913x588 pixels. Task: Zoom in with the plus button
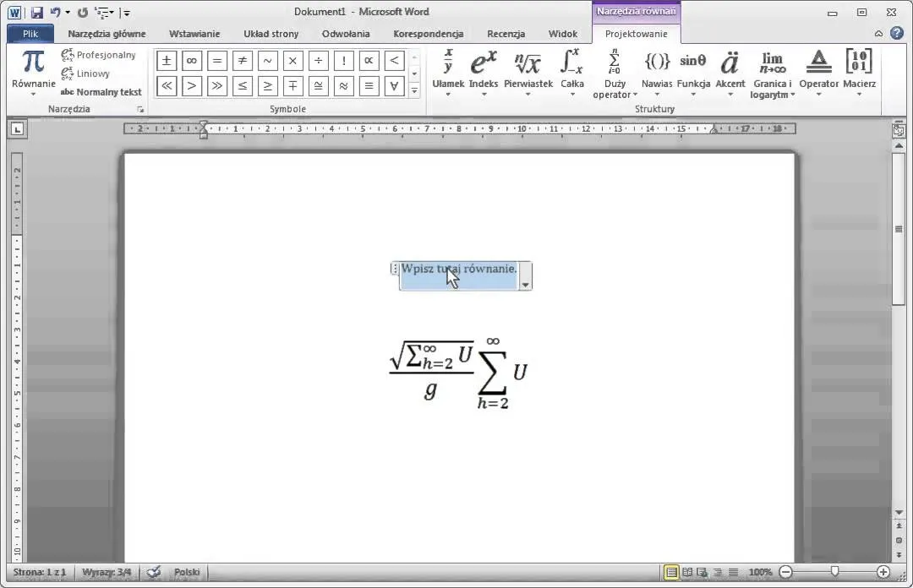click(x=883, y=572)
